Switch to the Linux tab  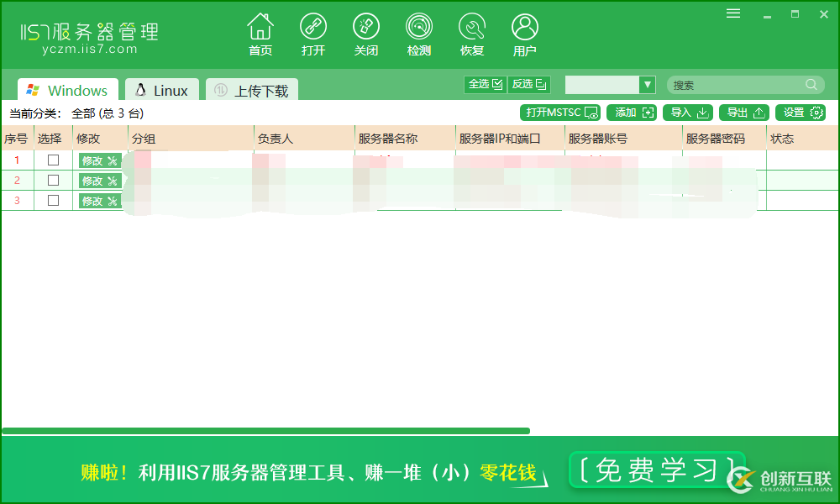(161, 88)
